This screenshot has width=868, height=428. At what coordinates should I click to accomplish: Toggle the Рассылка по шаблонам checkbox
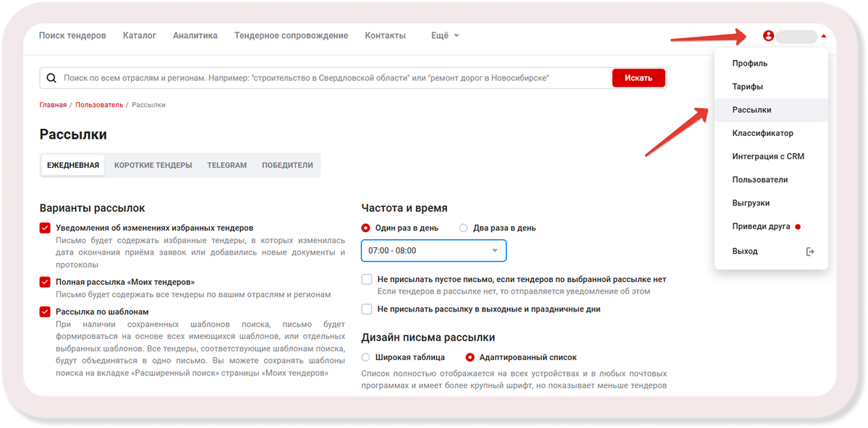pos(45,312)
